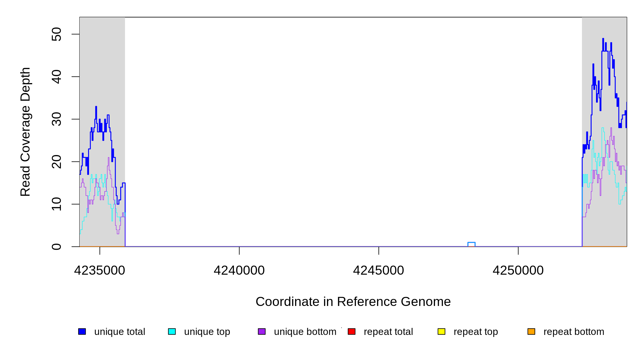Click the purple unique bottom legend swatch

(262, 331)
